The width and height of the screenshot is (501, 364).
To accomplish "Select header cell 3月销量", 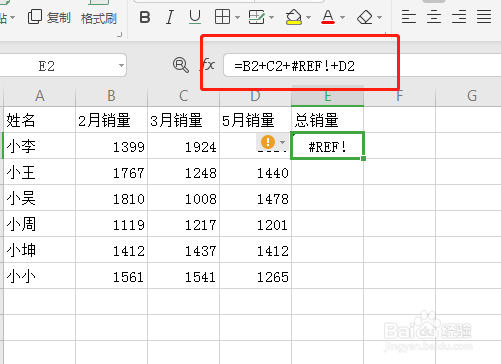I will pyautogui.click(x=184, y=120).
